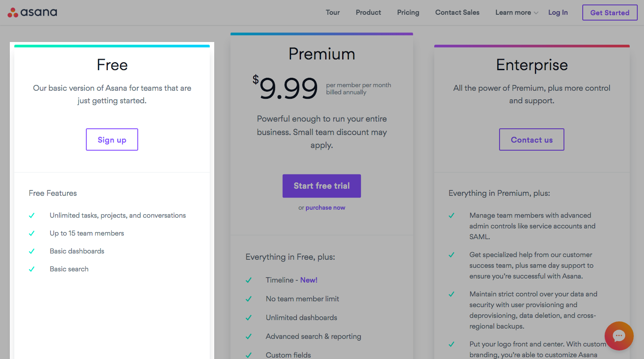Click the checkmark beside Timeline - New!
This screenshot has height=359, width=644.
(x=249, y=280)
